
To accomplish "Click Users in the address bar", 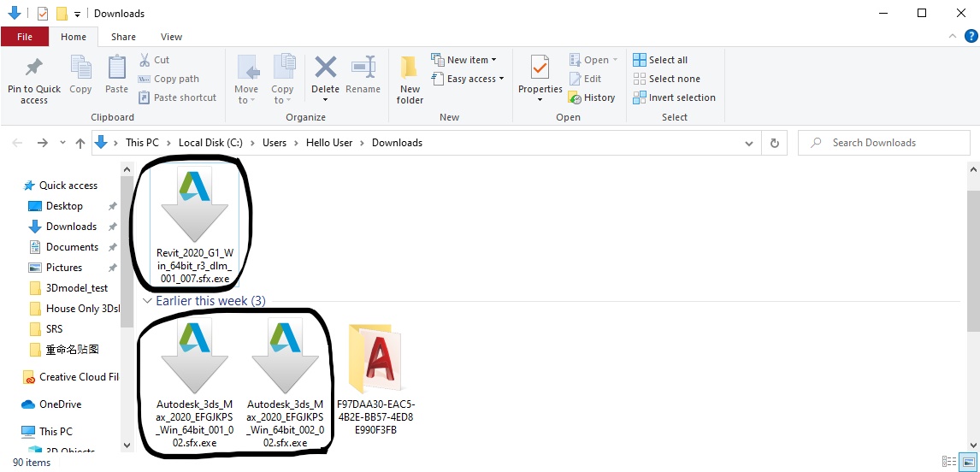I will click(x=275, y=143).
